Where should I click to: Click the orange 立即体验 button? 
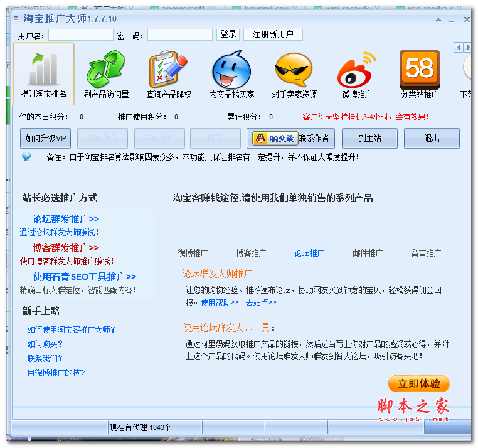coord(419,383)
